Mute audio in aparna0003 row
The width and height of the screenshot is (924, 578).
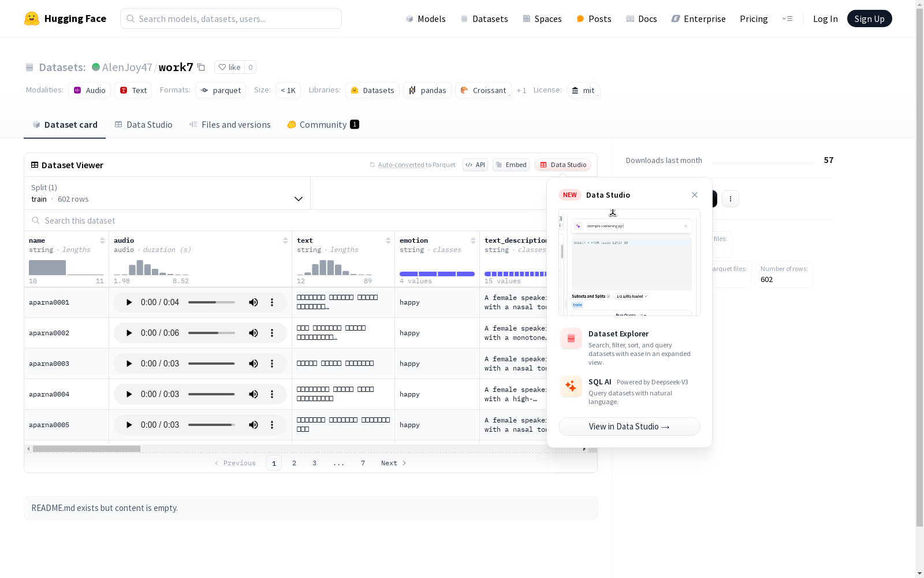point(254,364)
